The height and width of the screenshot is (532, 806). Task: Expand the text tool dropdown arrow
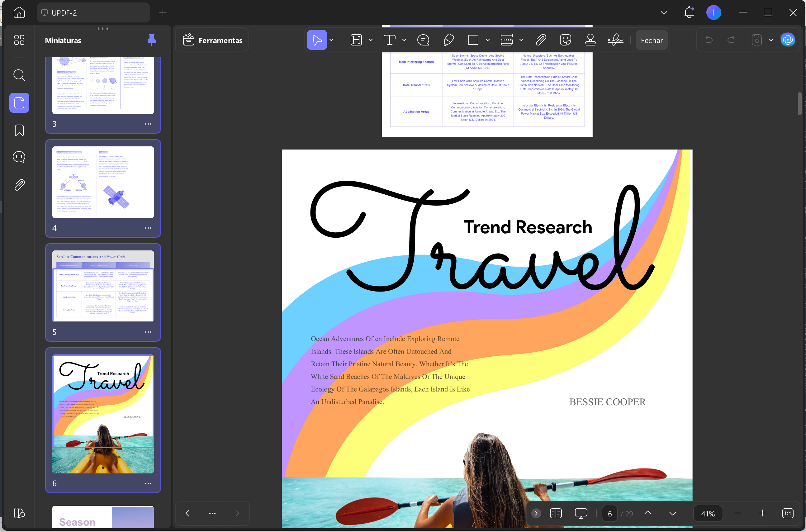(404, 40)
